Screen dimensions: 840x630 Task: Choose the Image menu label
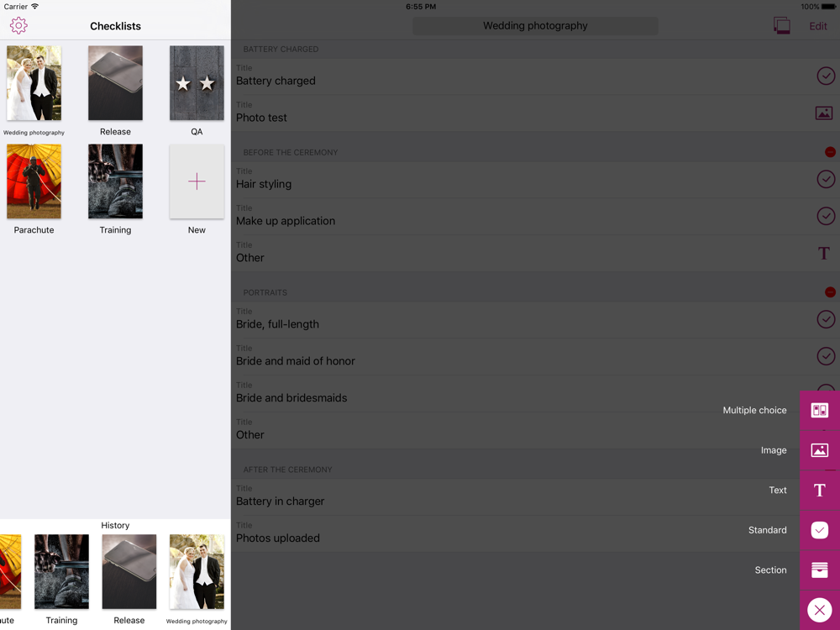click(x=774, y=450)
